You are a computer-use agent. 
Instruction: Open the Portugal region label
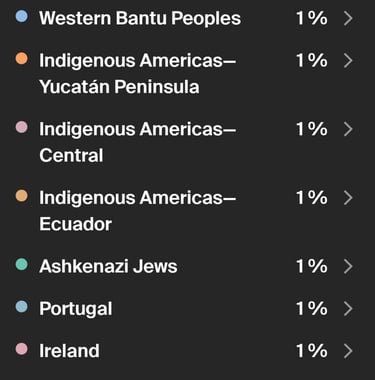click(x=76, y=309)
